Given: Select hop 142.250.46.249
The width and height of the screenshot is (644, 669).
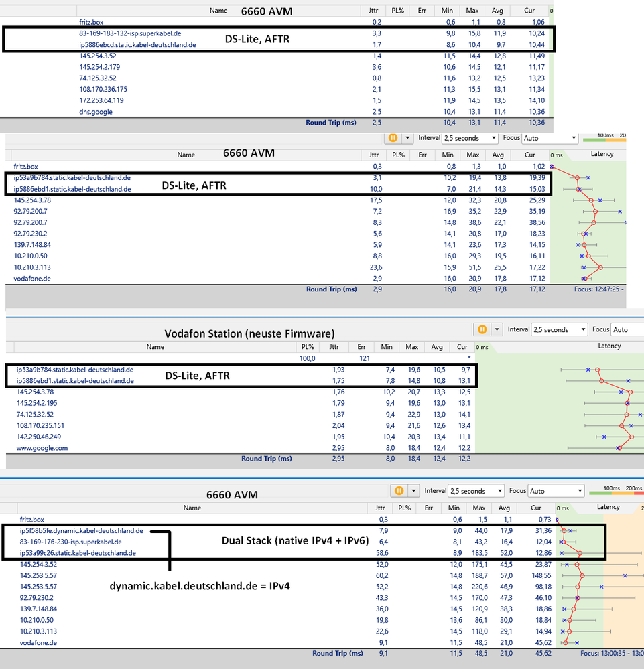Looking at the screenshot, I should click(38, 437).
